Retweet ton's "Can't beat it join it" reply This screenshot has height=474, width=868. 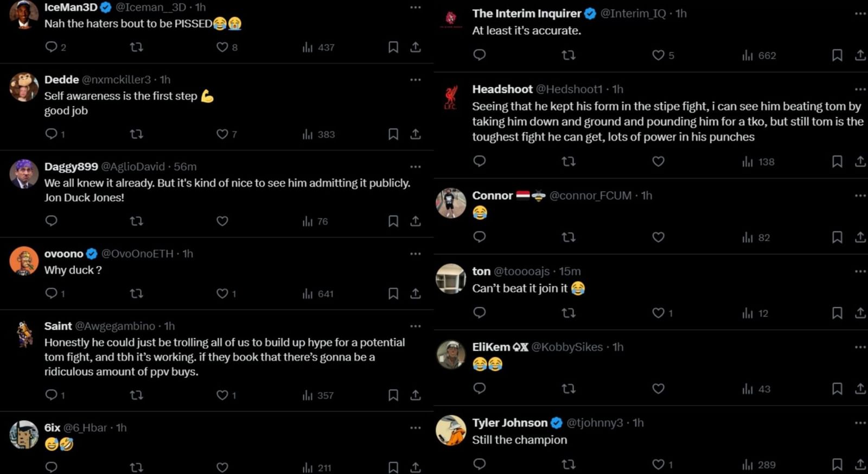coord(569,313)
